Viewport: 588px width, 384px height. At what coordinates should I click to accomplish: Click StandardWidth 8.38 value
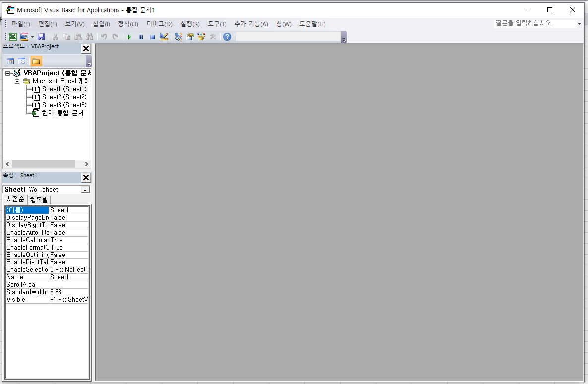point(68,292)
